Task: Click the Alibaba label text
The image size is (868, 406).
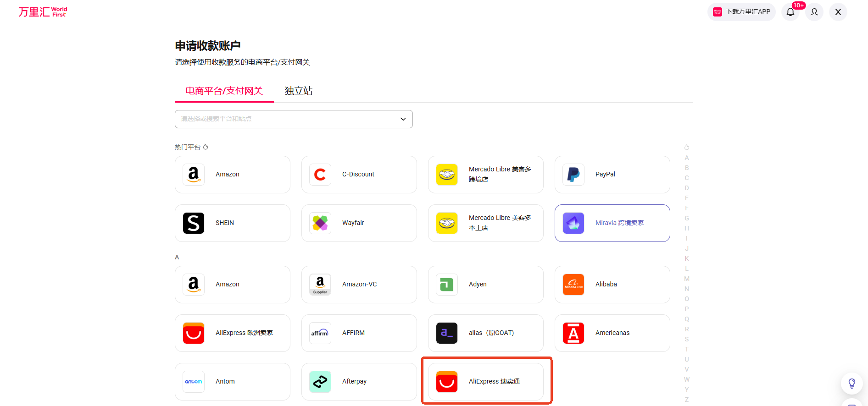Action: click(606, 285)
